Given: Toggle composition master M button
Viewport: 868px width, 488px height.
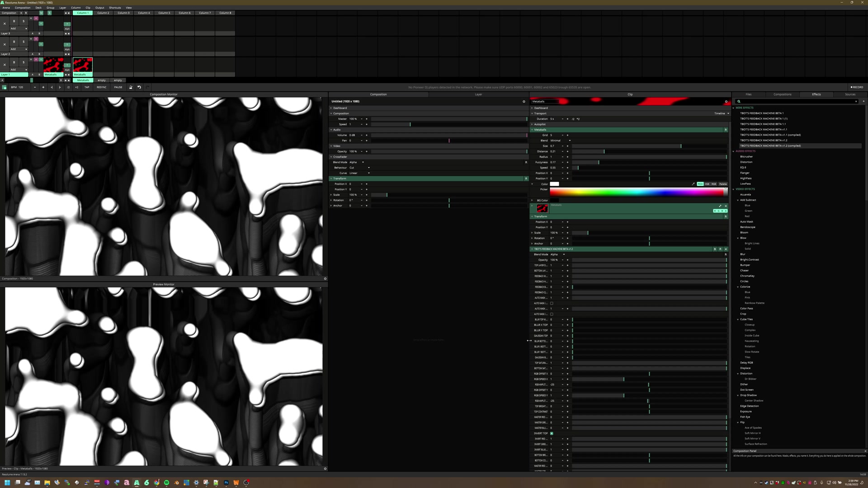Looking at the screenshot, I should pyautogui.click(x=41, y=13).
